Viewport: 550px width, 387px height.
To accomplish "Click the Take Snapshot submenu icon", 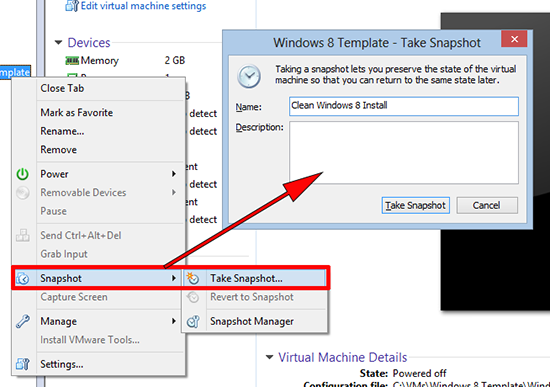I will [x=193, y=278].
